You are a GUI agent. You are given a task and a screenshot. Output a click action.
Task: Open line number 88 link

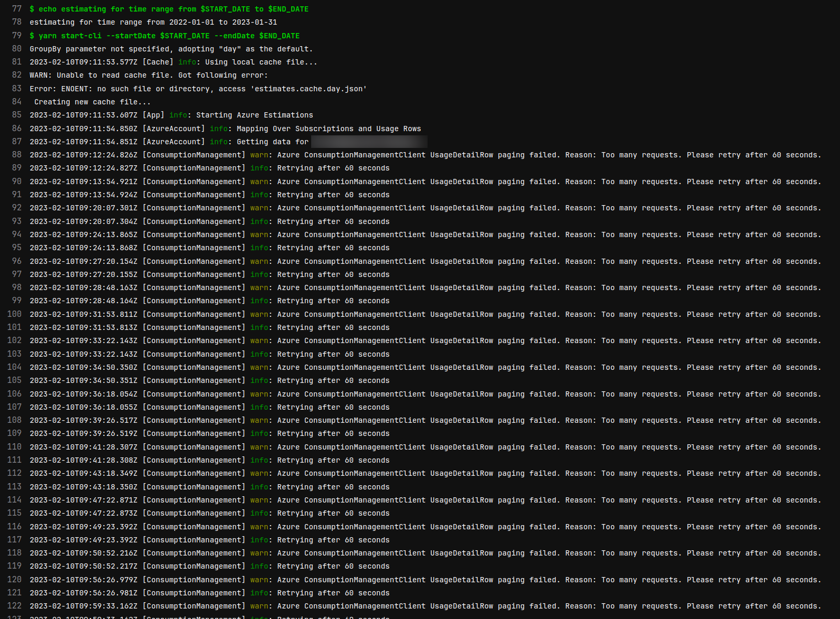coord(17,155)
